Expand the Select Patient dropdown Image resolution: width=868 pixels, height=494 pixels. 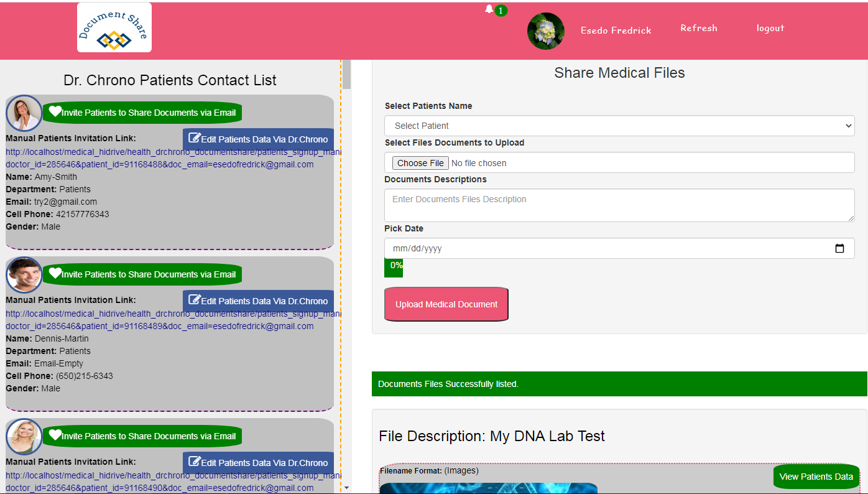(619, 126)
